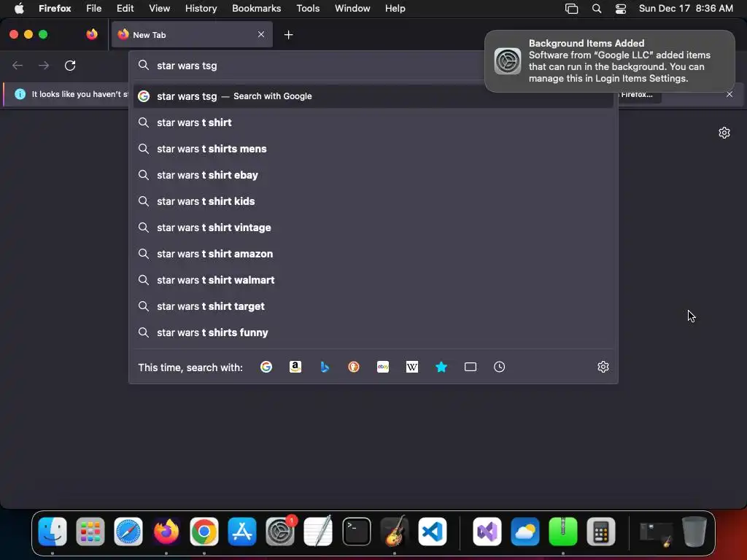Image resolution: width=747 pixels, height=560 pixels.
Task: Click Firefox icon in the Dock
Action: click(x=166, y=532)
